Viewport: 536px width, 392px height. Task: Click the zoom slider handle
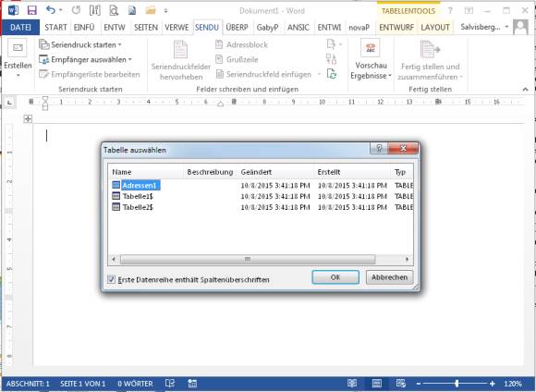click(x=457, y=384)
